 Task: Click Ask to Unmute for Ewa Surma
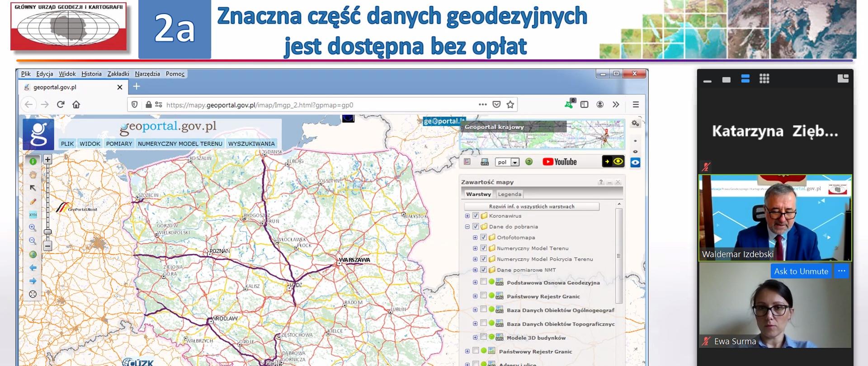(x=801, y=272)
